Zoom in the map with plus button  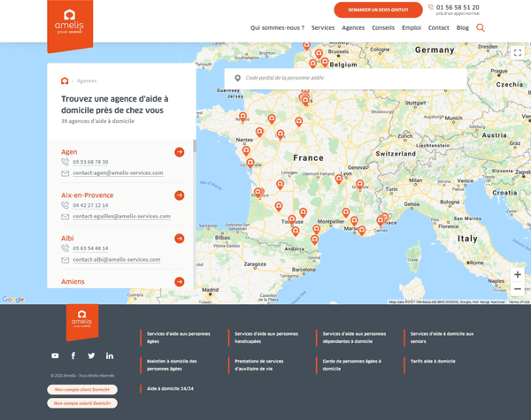coord(518,274)
